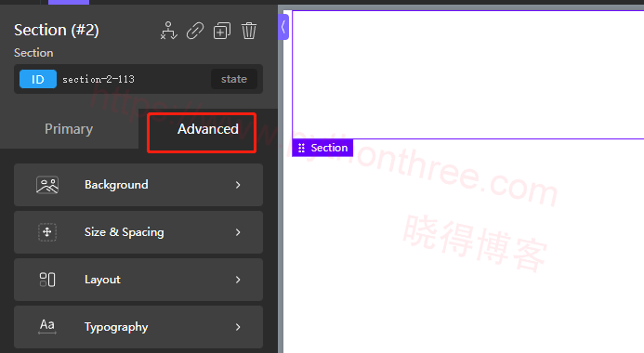Click the go-to-parent element icon
644x353 pixels.
pyautogui.click(x=168, y=31)
